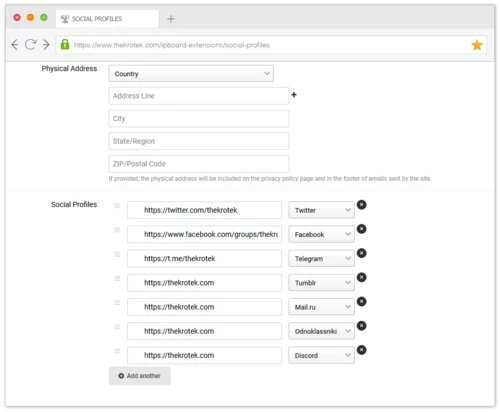Open the Country dropdown
The width and height of the screenshot is (500, 412).
pos(191,74)
